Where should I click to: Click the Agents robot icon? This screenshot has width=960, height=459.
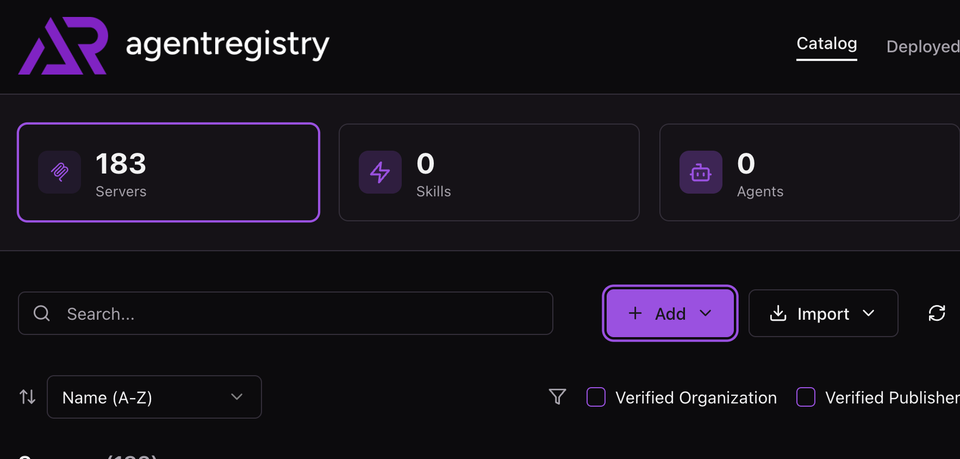(700, 172)
